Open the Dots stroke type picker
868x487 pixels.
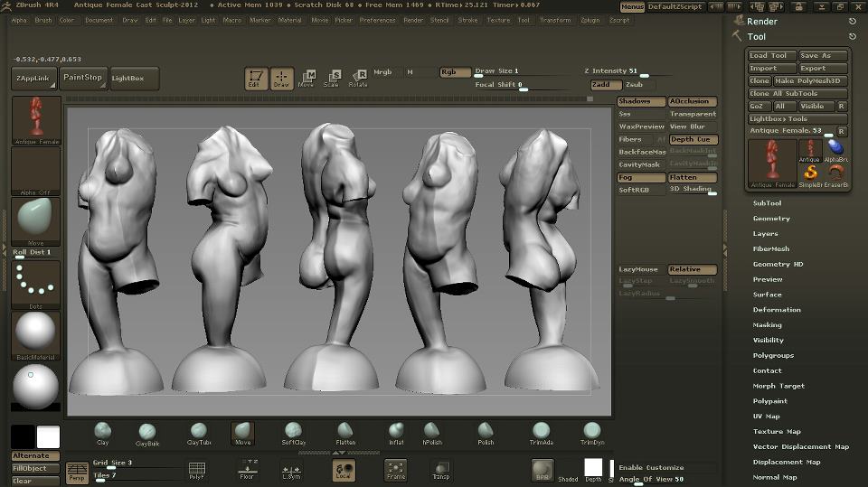click(35, 285)
